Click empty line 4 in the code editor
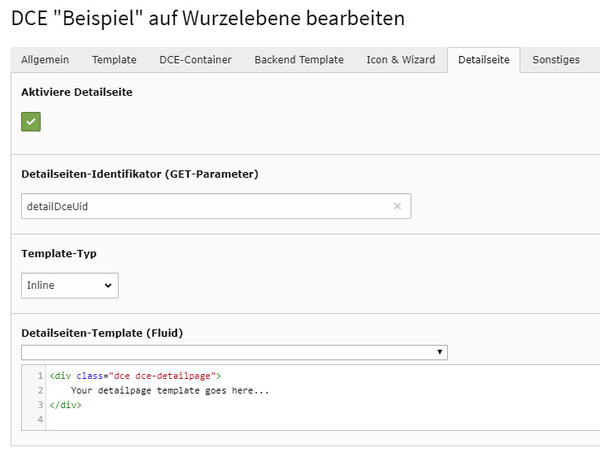The image size is (600, 456). [x=321, y=419]
